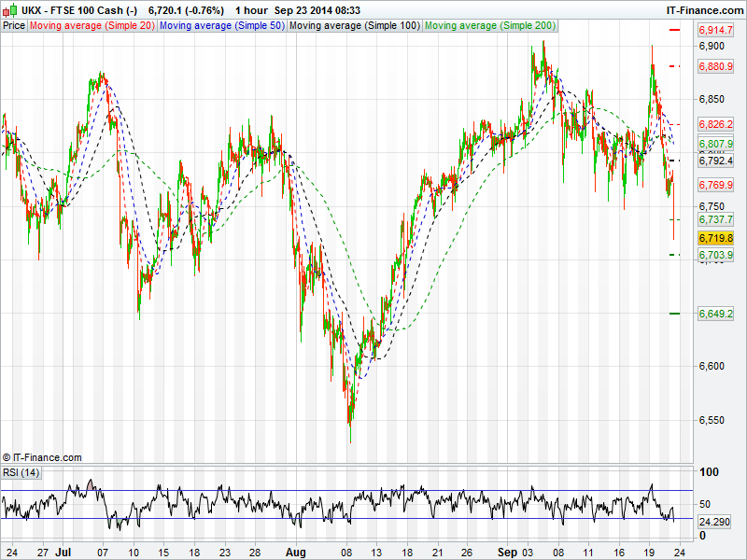The image size is (747, 560).
Task: Click the black marker beside 6,792.4
Action: pyautogui.click(x=675, y=161)
